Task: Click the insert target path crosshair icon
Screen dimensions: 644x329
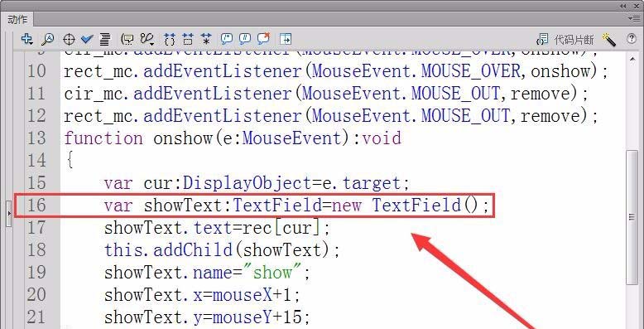Action: click(69, 40)
